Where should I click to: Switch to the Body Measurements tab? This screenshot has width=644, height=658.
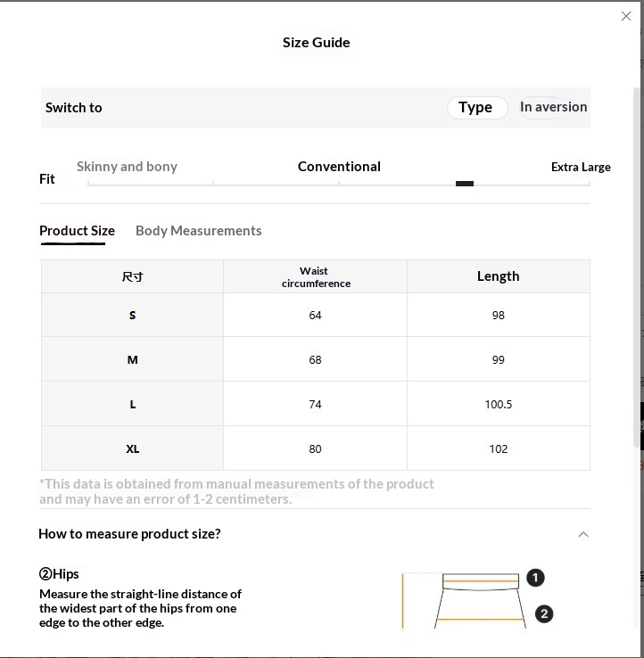pyautogui.click(x=198, y=230)
